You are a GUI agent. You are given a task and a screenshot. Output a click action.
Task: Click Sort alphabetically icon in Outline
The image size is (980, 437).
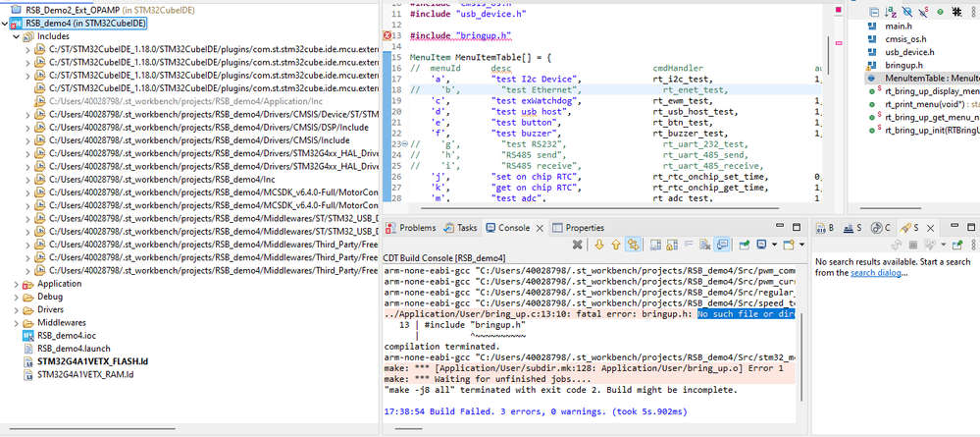tap(891, 11)
